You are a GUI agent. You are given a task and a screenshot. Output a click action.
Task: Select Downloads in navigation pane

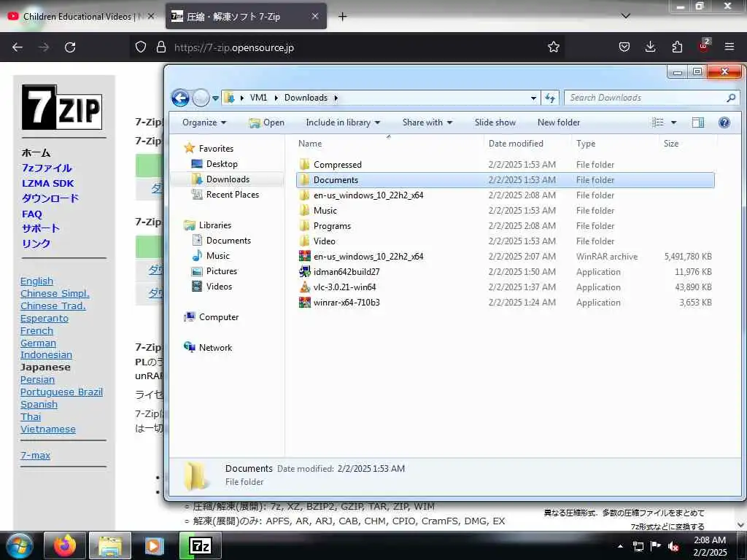tap(228, 179)
